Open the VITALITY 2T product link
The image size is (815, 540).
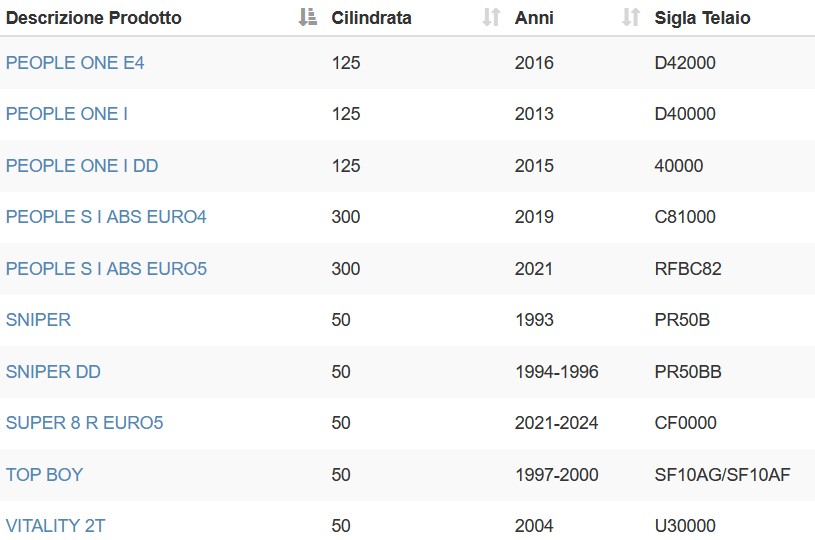(x=55, y=525)
